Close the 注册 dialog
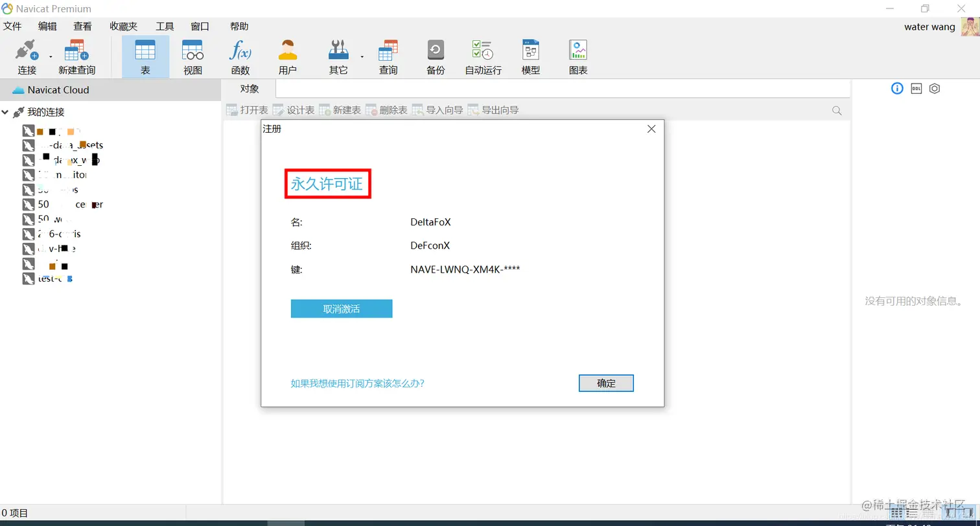Screen dimensions: 980x526 (651, 129)
